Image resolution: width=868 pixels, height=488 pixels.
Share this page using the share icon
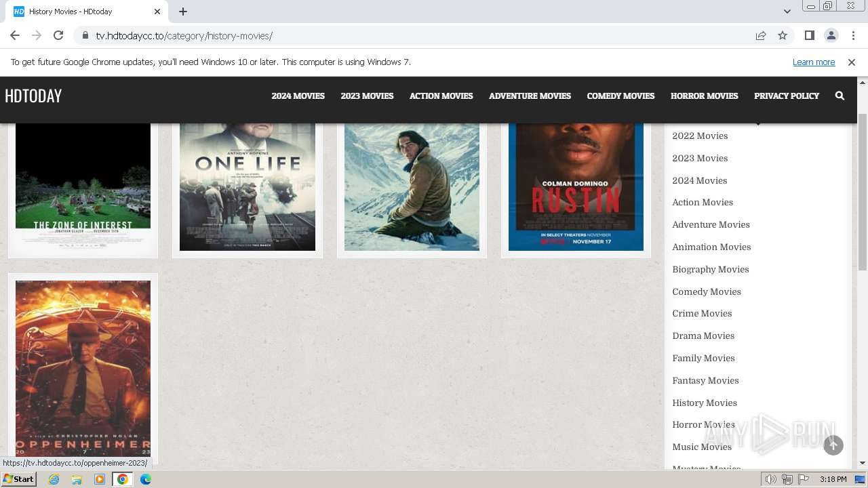click(x=761, y=35)
